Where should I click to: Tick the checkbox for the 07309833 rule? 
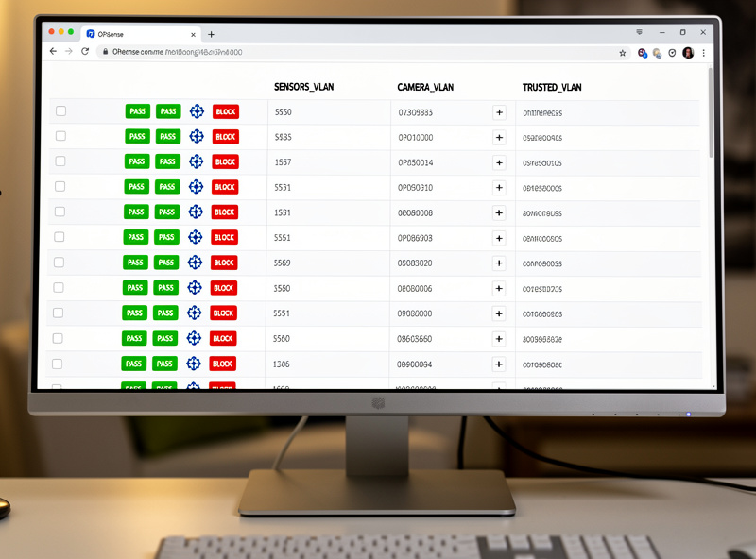(x=60, y=110)
